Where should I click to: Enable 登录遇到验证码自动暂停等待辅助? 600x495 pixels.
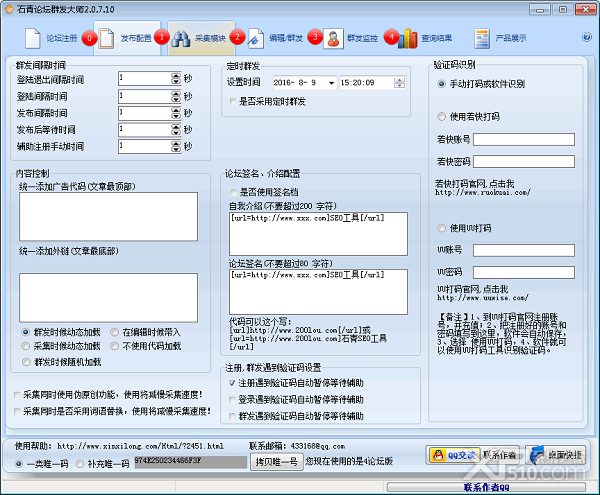tap(232, 400)
